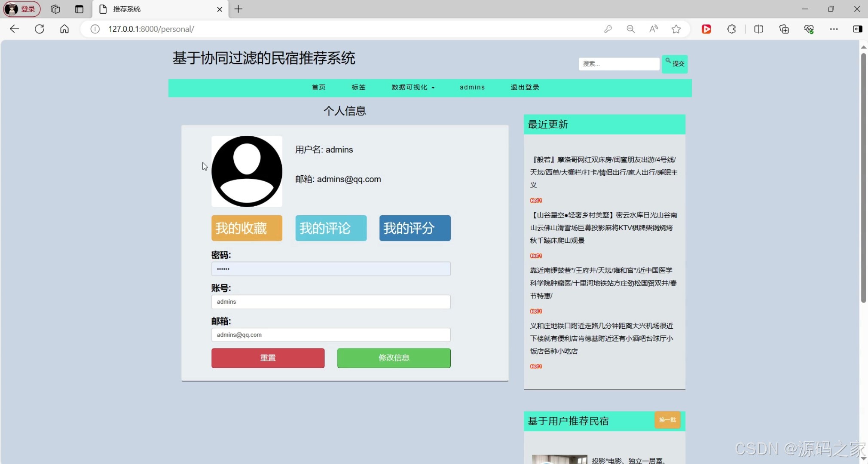Click the 我的收藏 button
868x464 pixels.
pyautogui.click(x=246, y=228)
